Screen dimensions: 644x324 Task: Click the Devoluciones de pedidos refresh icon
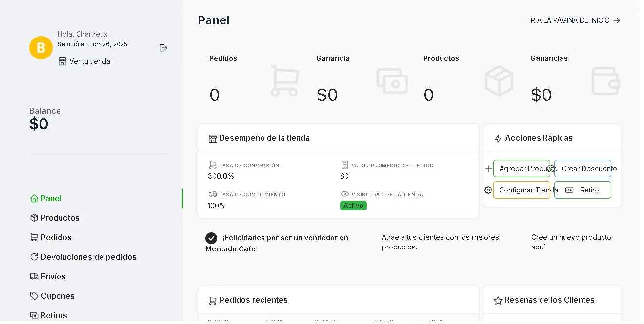33,257
